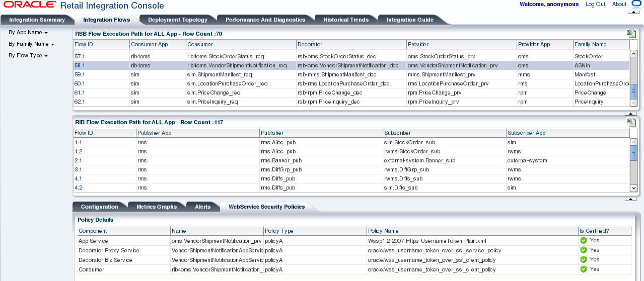Screen dimensions: 644x281
Task: Sort RIB table by Publisher App column
Action: pos(197,133)
